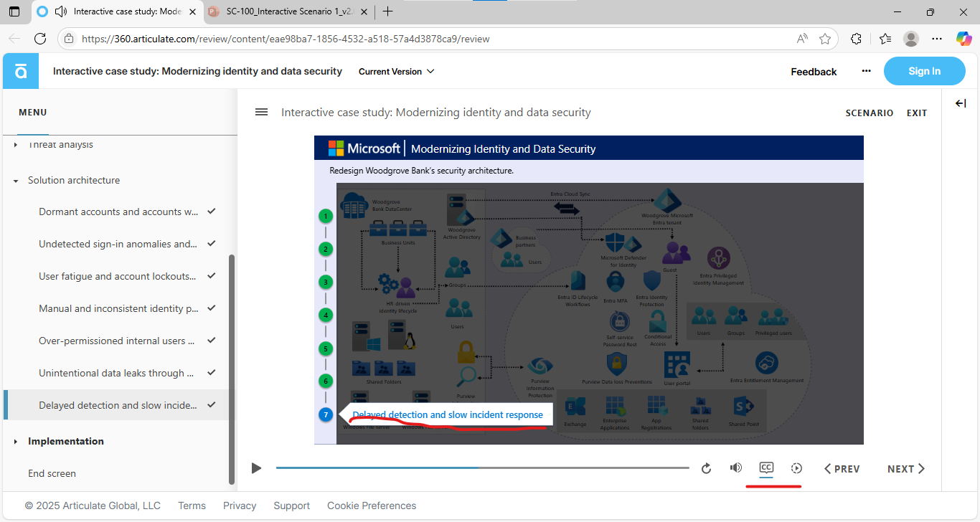Toggle the hamburger menu icon
Screen dimensions: 980x522
pyautogui.click(x=262, y=112)
